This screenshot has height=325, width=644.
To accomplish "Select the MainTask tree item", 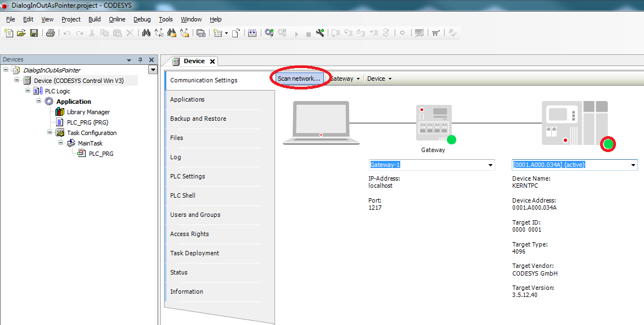I will 90,143.
